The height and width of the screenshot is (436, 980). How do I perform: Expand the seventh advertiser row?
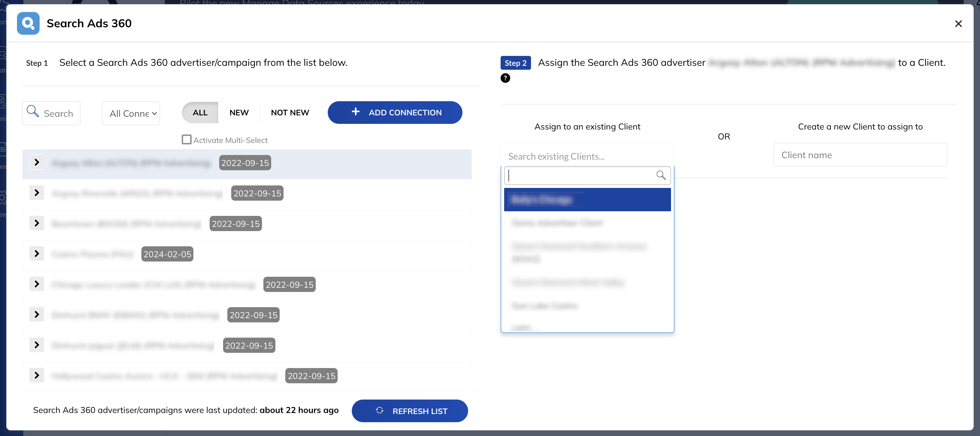point(36,345)
